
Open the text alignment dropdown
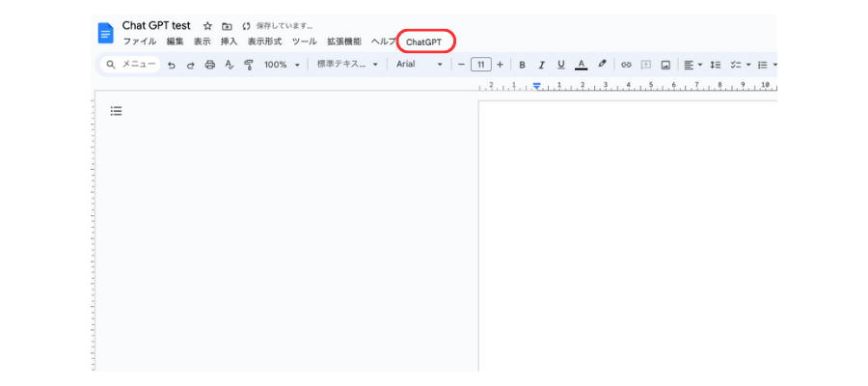tap(693, 65)
